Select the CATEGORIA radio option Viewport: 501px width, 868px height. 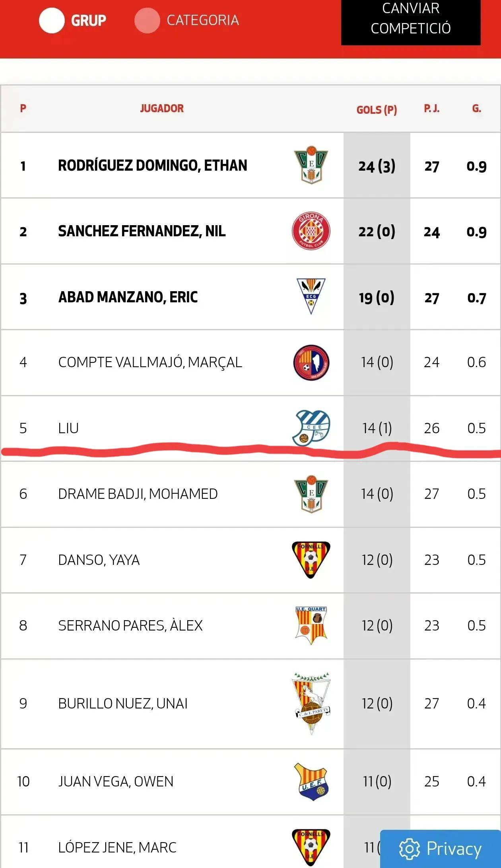[147, 20]
